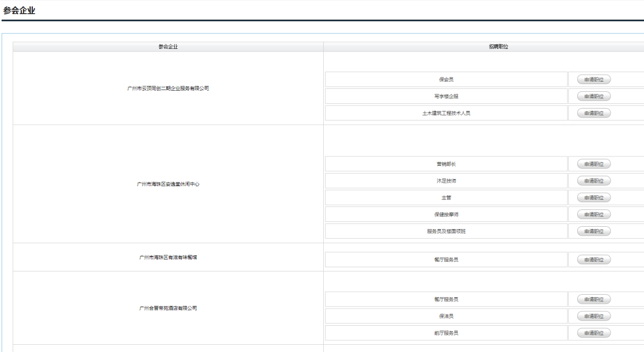Open company 广州市云顶同创二期企业服务有限公司
Screen dimensions: 644x352
pyautogui.click(x=168, y=88)
